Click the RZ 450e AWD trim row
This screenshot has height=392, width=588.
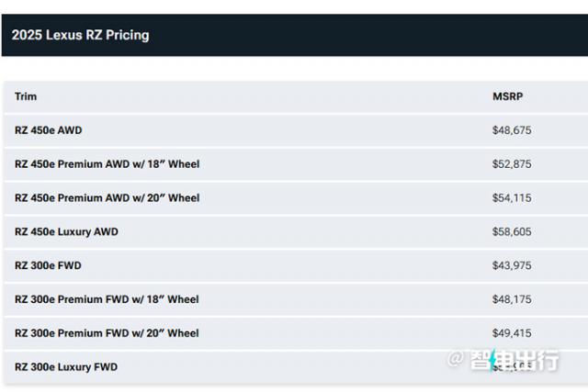48,130
